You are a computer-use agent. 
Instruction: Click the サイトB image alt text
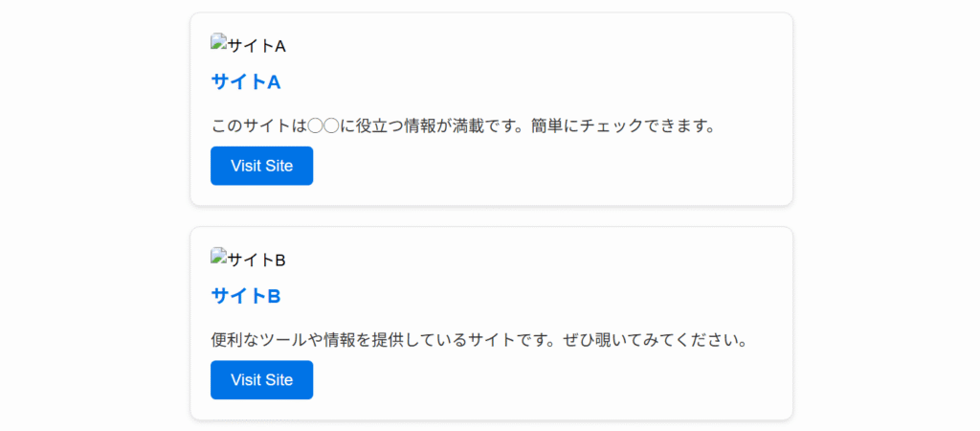(x=256, y=259)
